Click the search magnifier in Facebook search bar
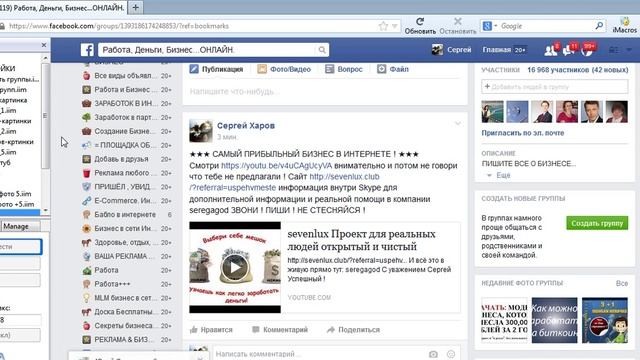This screenshot has height=360, width=640. pos(322,50)
